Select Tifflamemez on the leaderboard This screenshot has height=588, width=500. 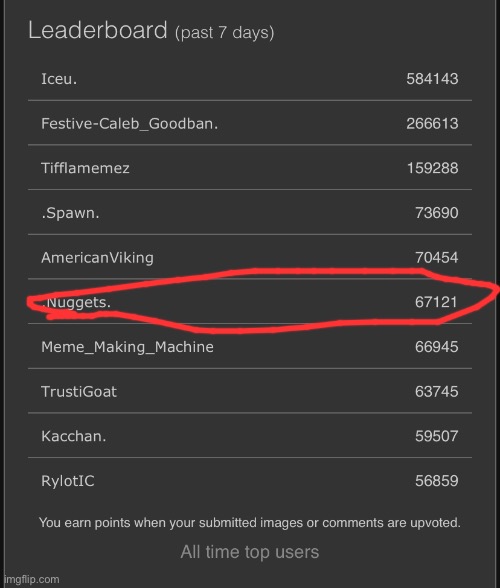tap(85, 168)
